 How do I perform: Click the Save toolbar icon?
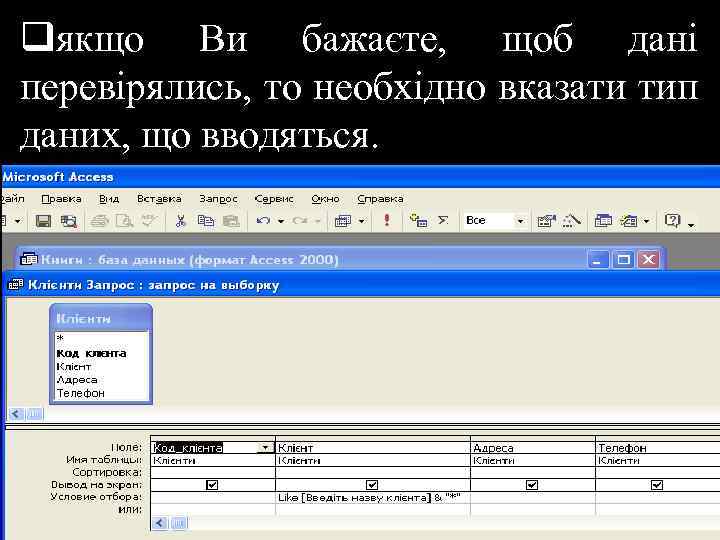point(44,221)
